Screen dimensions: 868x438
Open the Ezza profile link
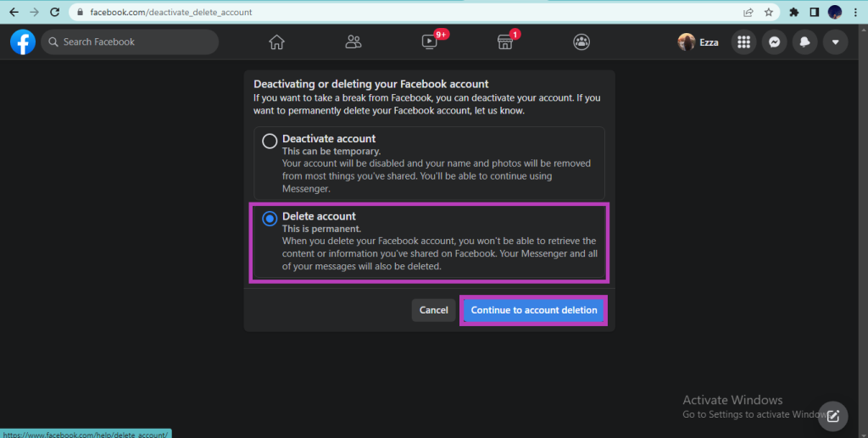click(698, 42)
